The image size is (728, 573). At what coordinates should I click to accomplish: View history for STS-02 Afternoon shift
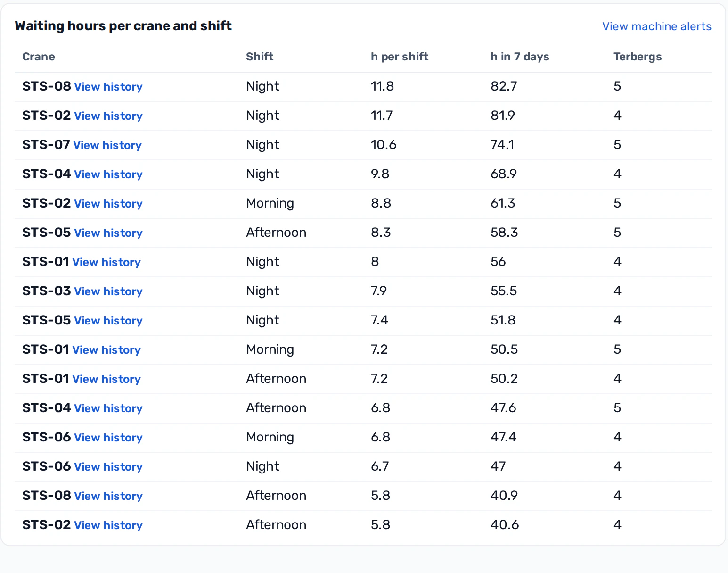point(108,525)
